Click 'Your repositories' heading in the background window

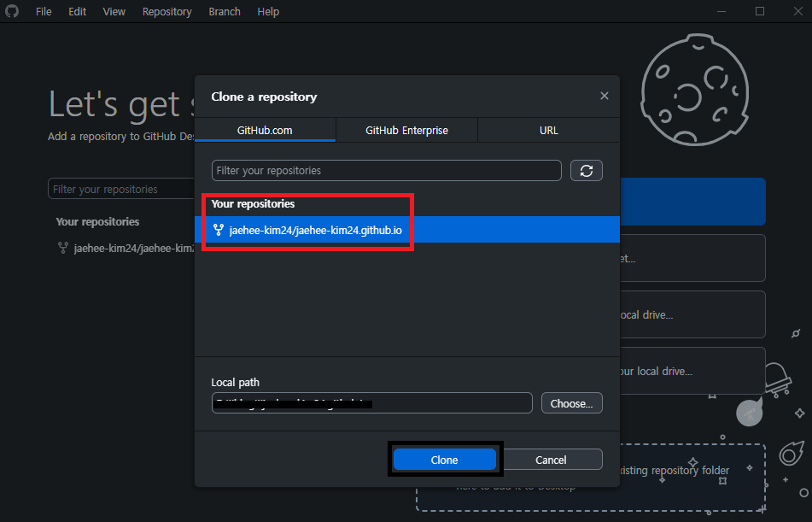point(97,221)
